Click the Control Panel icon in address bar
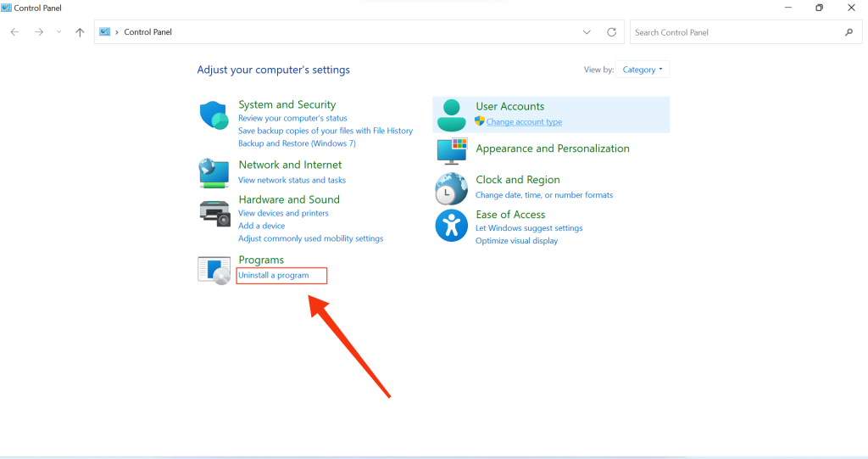 click(104, 31)
